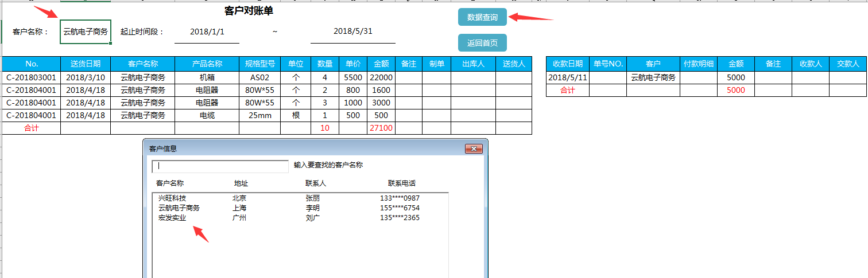Screen dimensions: 868x278
Task: Select 合计 in the payment table
Action: (x=568, y=90)
